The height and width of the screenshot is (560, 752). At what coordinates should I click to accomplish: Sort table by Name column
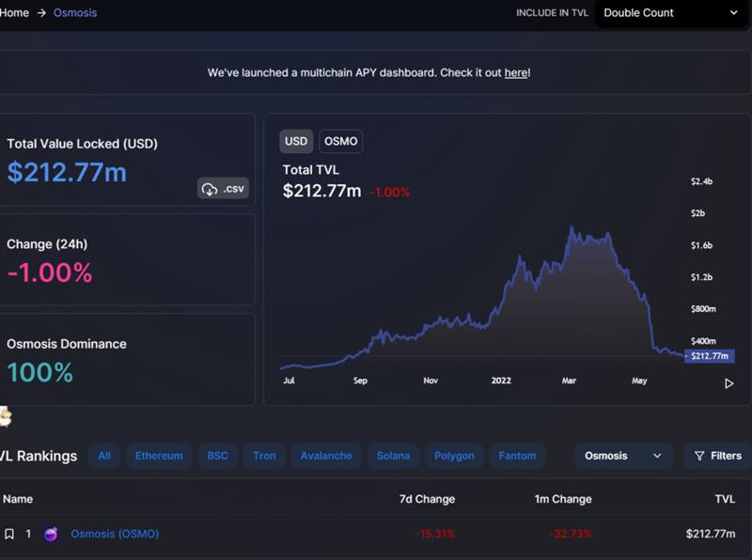click(x=18, y=499)
